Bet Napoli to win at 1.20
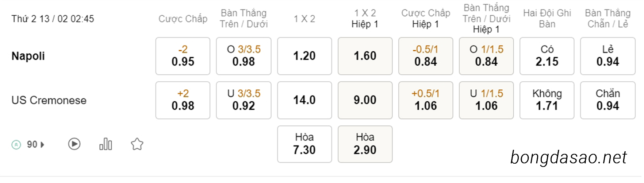Image resolution: width=644 pixels, height=183 pixels. 304,56
